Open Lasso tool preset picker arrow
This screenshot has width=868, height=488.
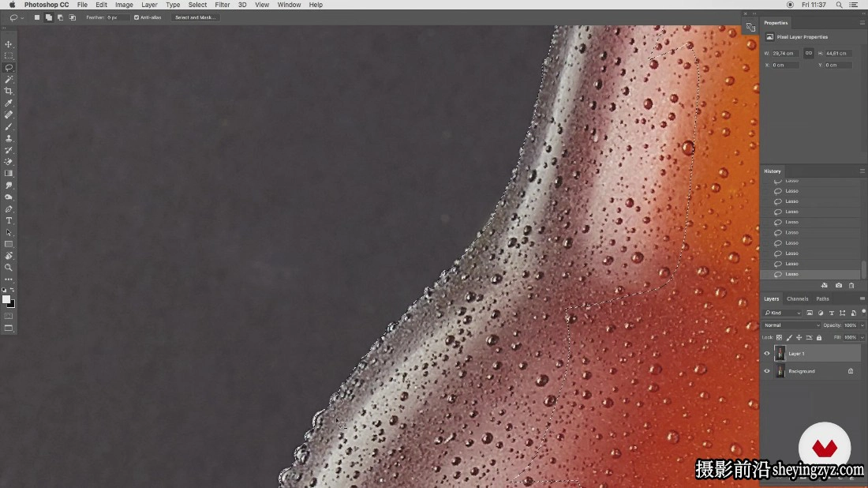[22, 17]
